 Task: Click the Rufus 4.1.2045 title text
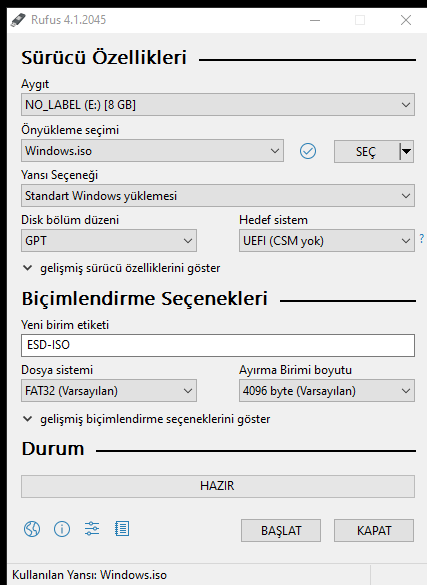tap(69, 20)
